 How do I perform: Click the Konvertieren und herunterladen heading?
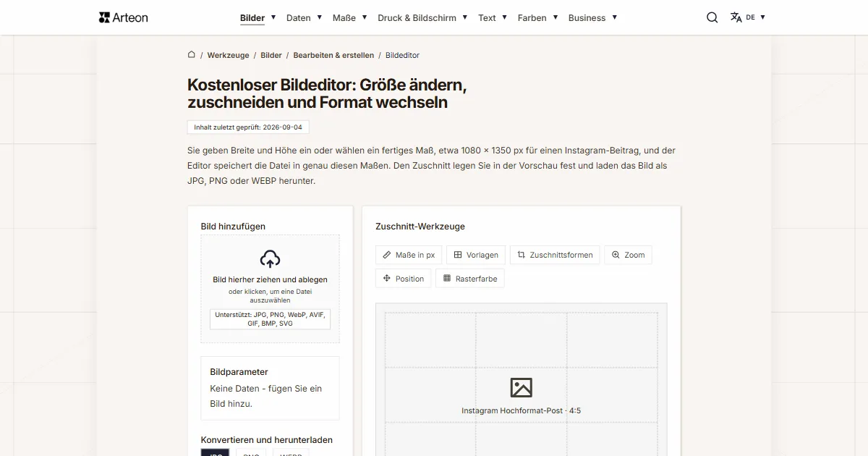(267, 439)
